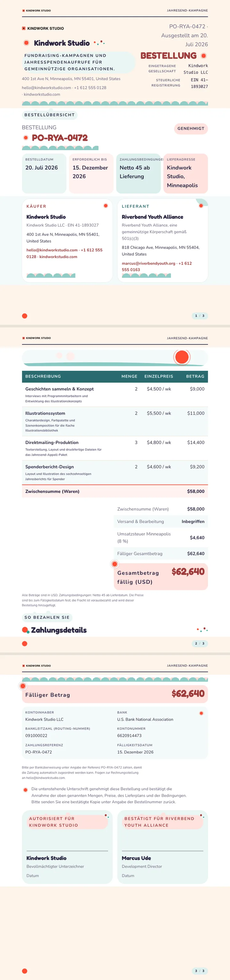Click the red dot in the bank details card
Image resolution: width=230 pixels, height=980 pixels.
click(202, 713)
